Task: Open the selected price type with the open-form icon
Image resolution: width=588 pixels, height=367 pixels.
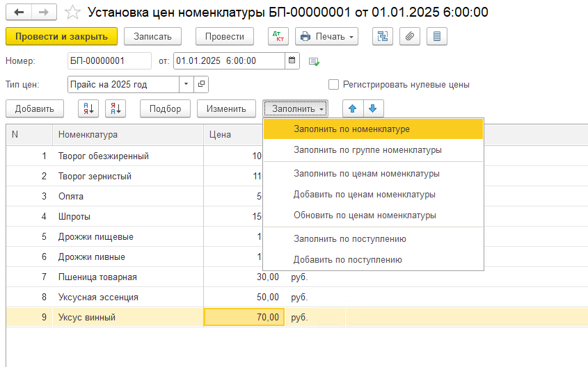Action: (201, 84)
